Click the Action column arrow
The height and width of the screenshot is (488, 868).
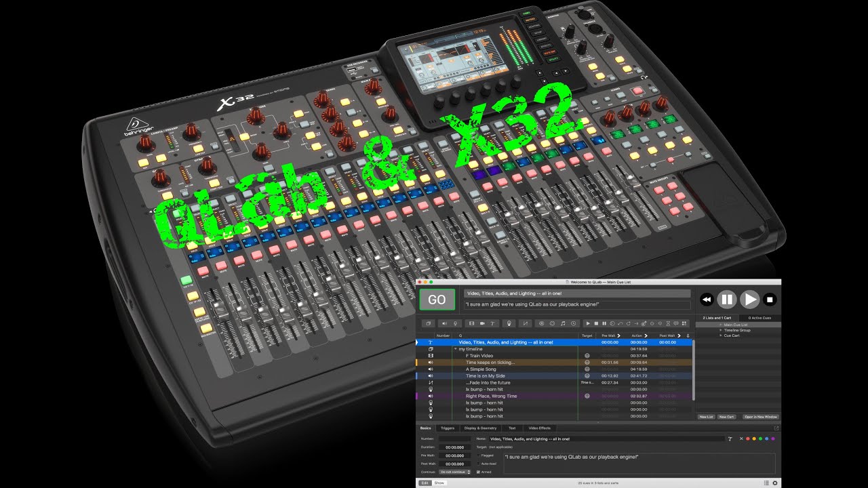(646, 335)
